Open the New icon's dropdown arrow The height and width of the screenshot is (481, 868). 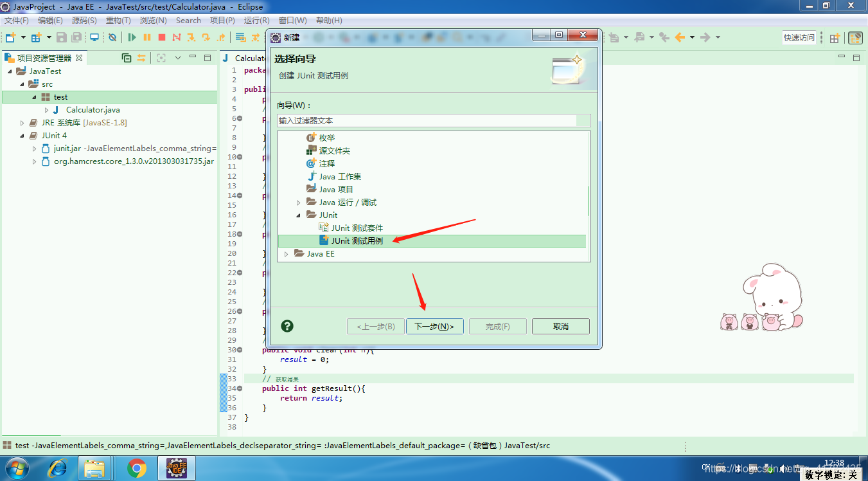click(24, 37)
